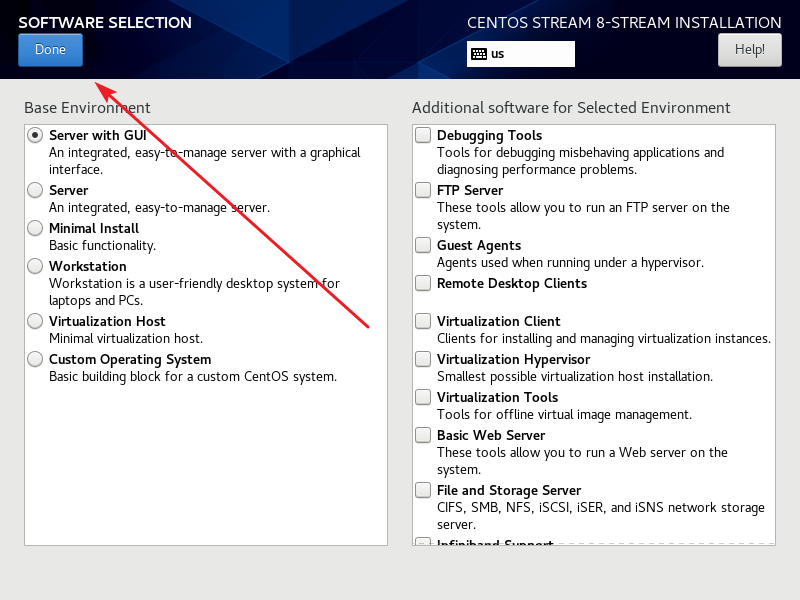Select Server with GUI radio button
This screenshot has width=800, height=600.
(x=35, y=135)
